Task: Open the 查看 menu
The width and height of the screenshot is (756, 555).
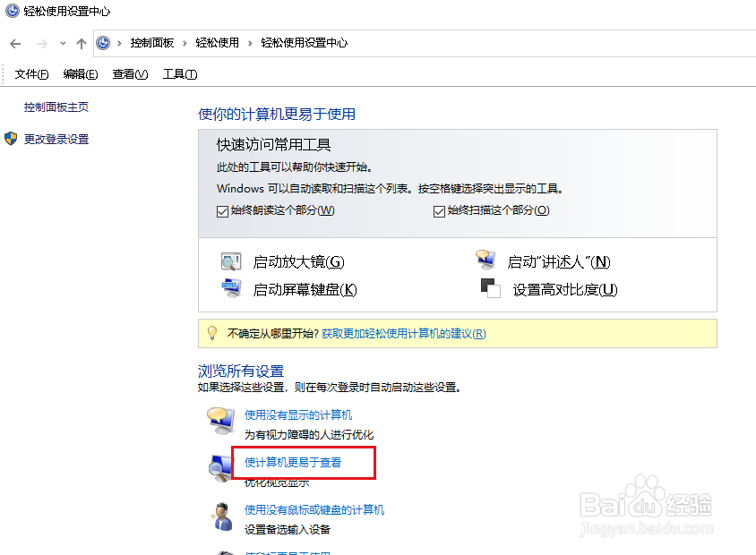Action: pyautogui.click(x=129, y=73)
